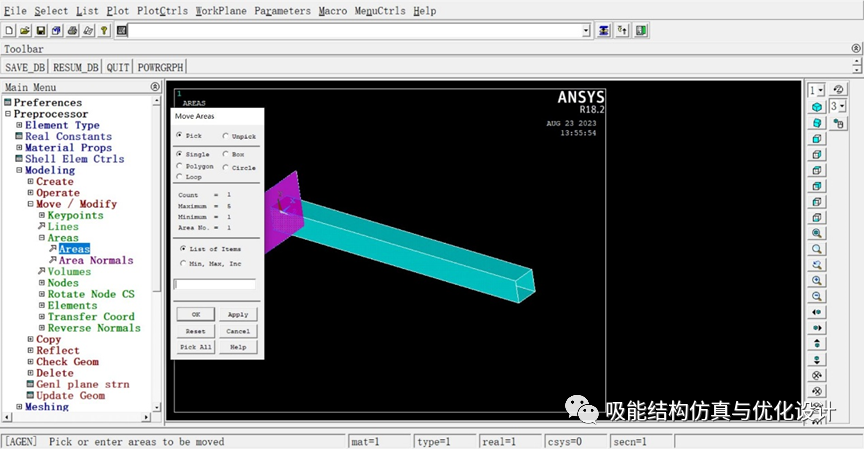Open the Select menu
Image resolution: width=864 pixels, height=449 pixels.
point(51,10)
